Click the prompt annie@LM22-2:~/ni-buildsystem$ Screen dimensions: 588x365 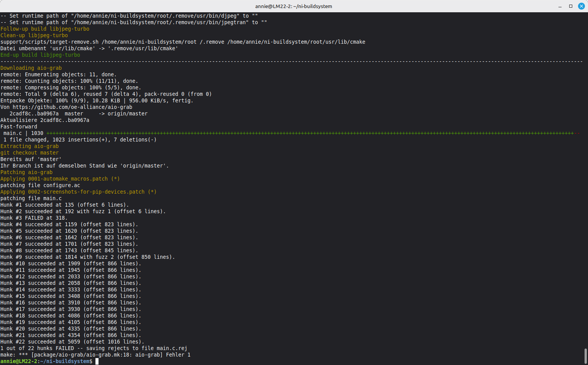pyautogui.click(x=46, y=361)
